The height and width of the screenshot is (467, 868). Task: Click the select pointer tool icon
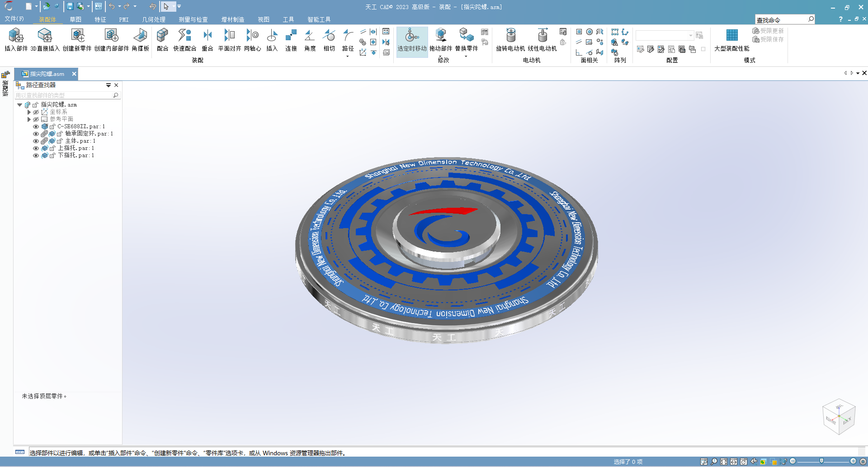point(166,6)
